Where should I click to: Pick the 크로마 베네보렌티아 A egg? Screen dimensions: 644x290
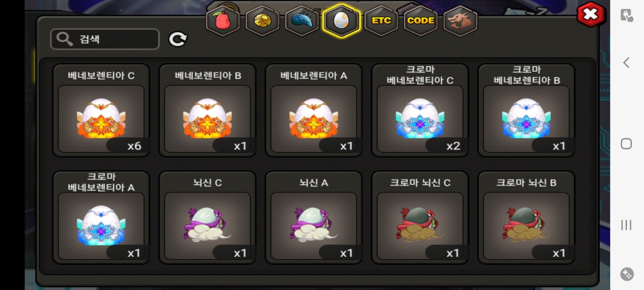tap(101, 217)
